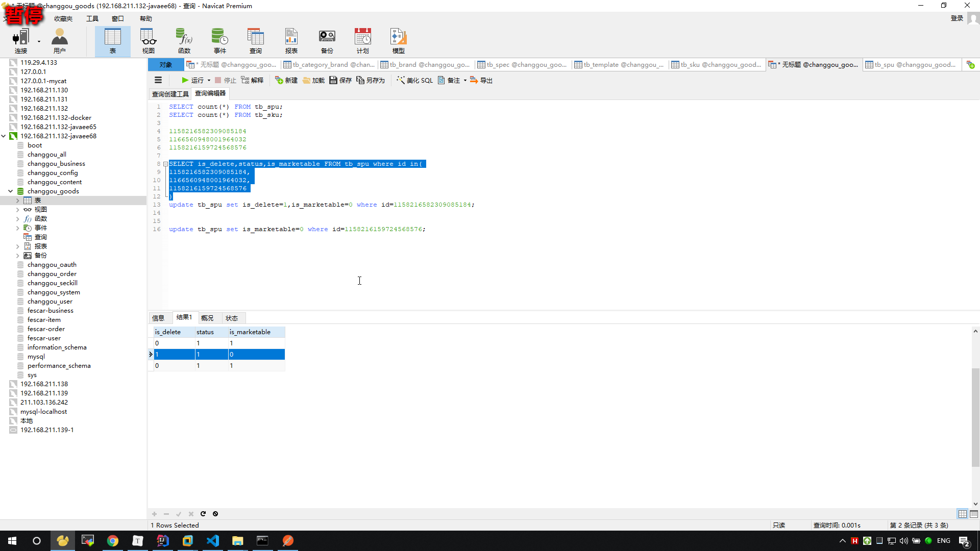
Task: Collapse the changgou_goods database node
Action: 11,191
